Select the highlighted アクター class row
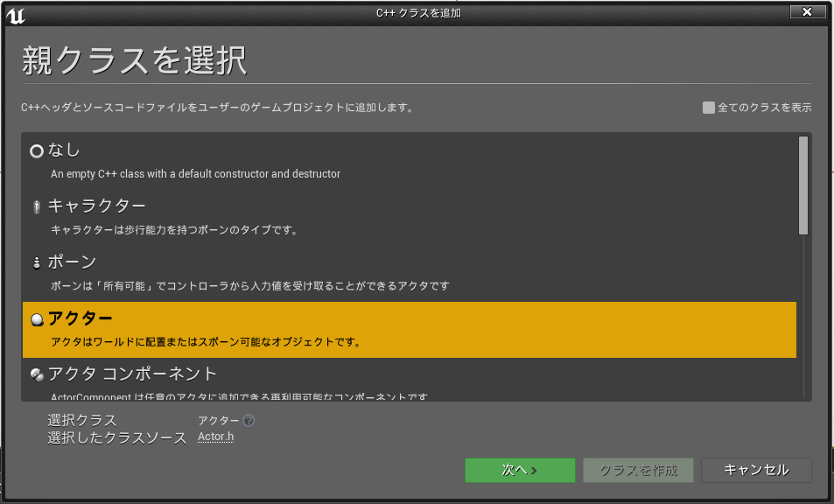This screenshot has height=504, width=834. click(409, 330)
